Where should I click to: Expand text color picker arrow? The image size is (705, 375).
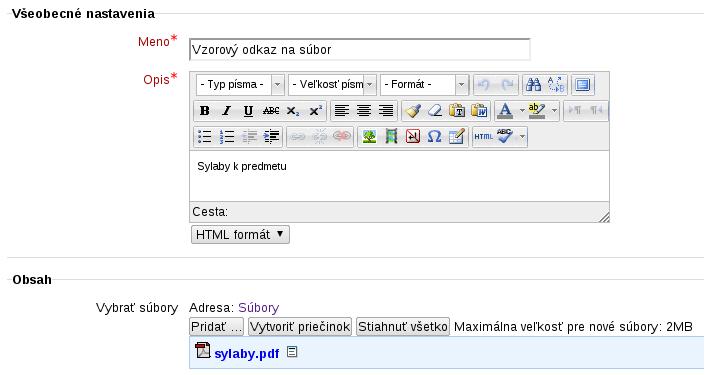pyautogui.click(x=522, y=111)
